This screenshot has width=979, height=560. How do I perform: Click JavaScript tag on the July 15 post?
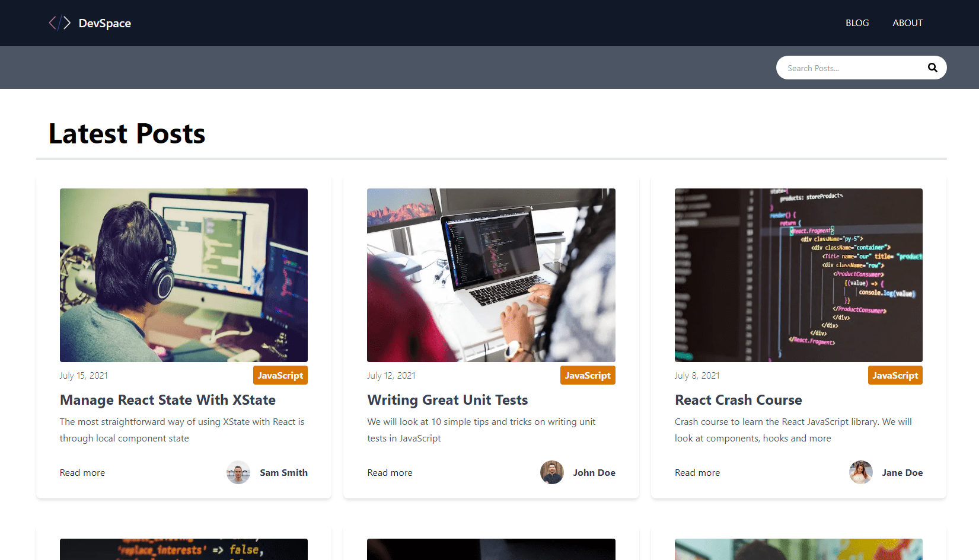[x=280, y=375]
